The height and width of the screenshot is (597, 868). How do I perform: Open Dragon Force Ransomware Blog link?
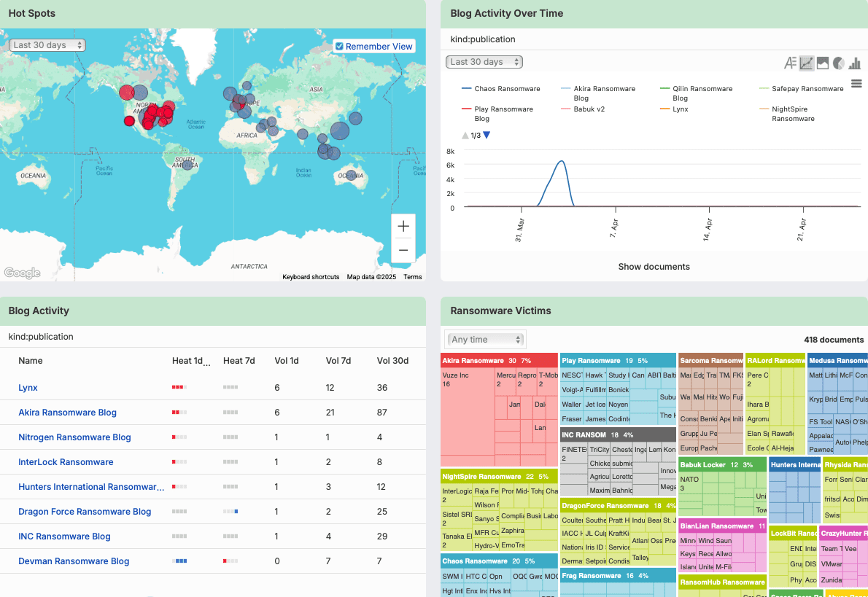pyautogui.click(x=85, y=511)
